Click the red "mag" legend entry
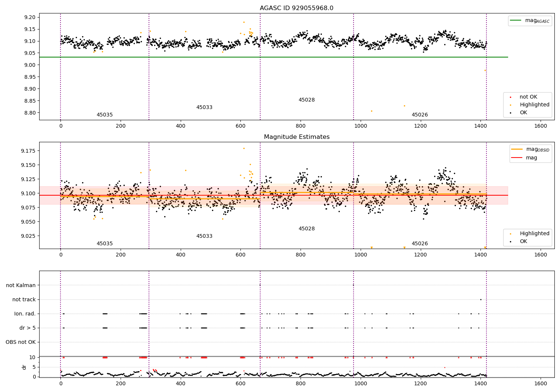This screenshot has height=392, width=560. coord(525,158)
